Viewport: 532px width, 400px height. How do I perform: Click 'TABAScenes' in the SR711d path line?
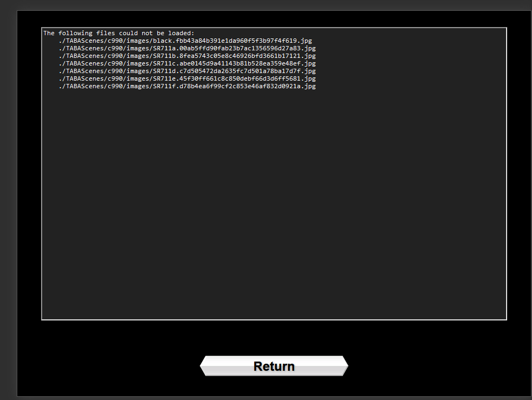coord(85,71)
